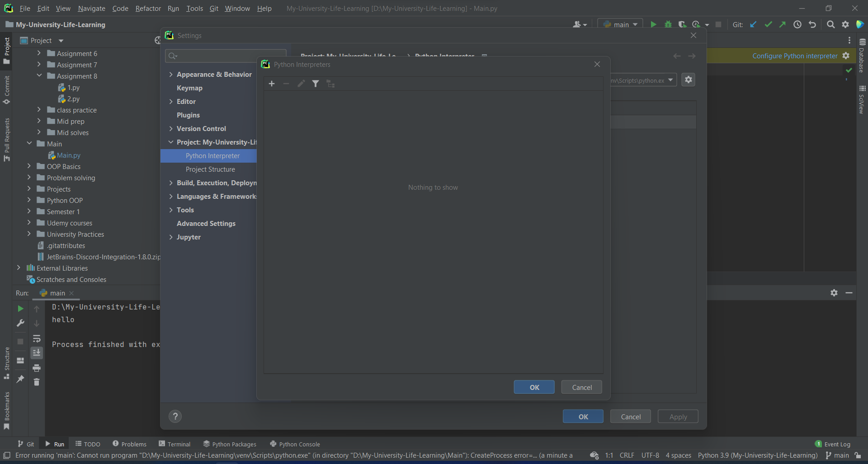Collapse the Assignment 8 folder
The image size is (868, 464).
(39, 76)
